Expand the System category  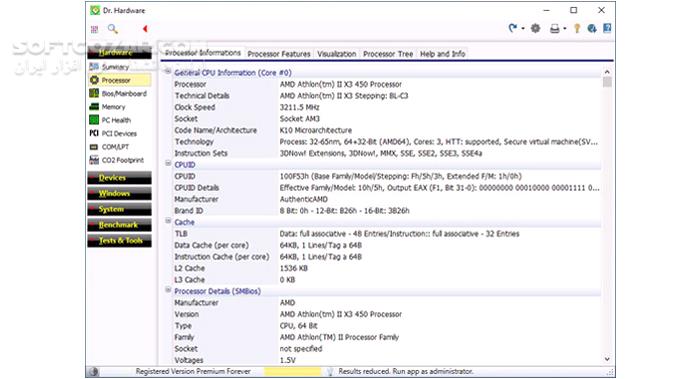pyautogui.click(x=119, y=209)
